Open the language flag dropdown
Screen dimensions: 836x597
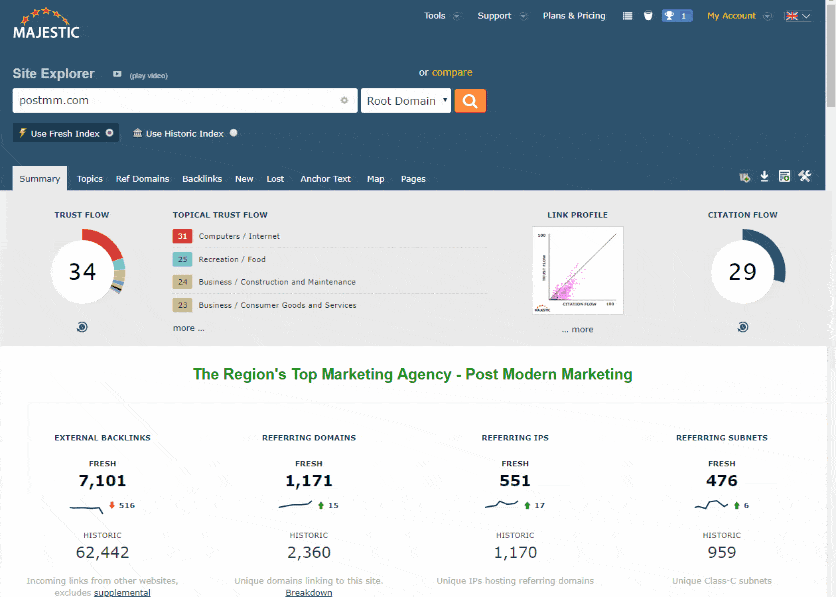pyautogui.click(x=797, y=16)
